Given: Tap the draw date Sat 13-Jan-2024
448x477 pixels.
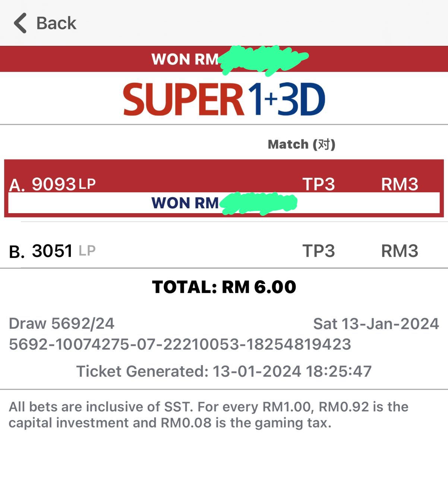Looking at the screenshot, I should (376, 323).
